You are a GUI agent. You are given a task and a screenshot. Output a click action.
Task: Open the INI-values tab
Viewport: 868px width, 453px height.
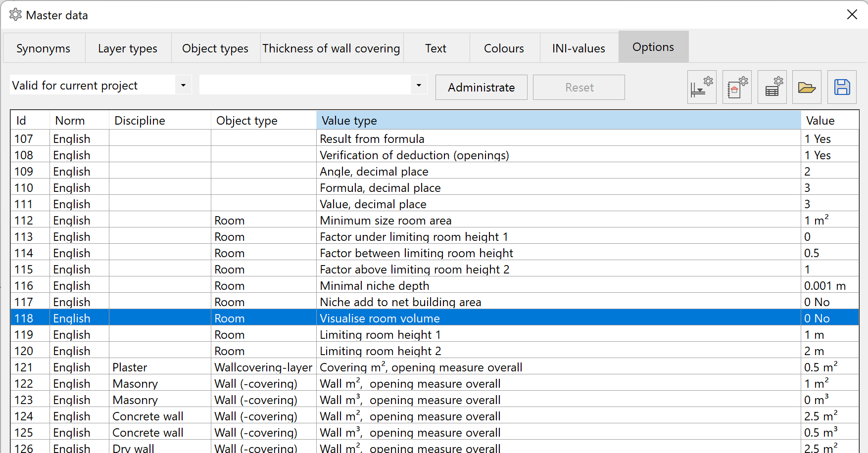(579, 48)
